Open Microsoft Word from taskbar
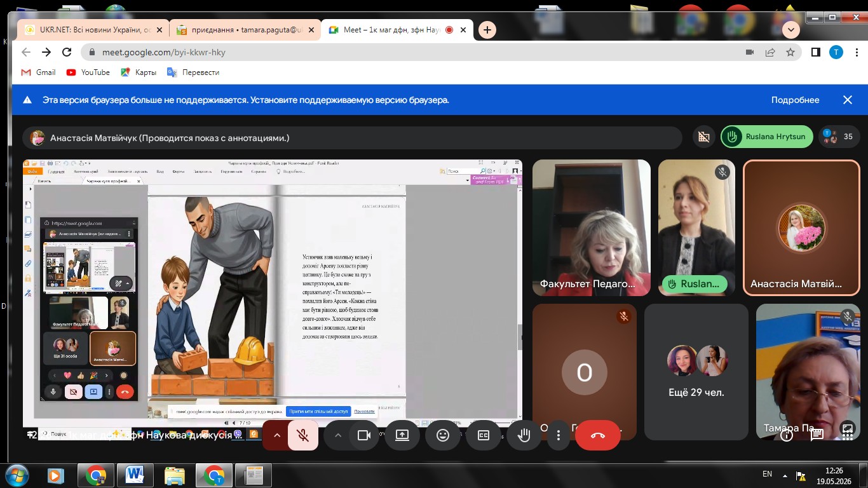 click(135, 475)
